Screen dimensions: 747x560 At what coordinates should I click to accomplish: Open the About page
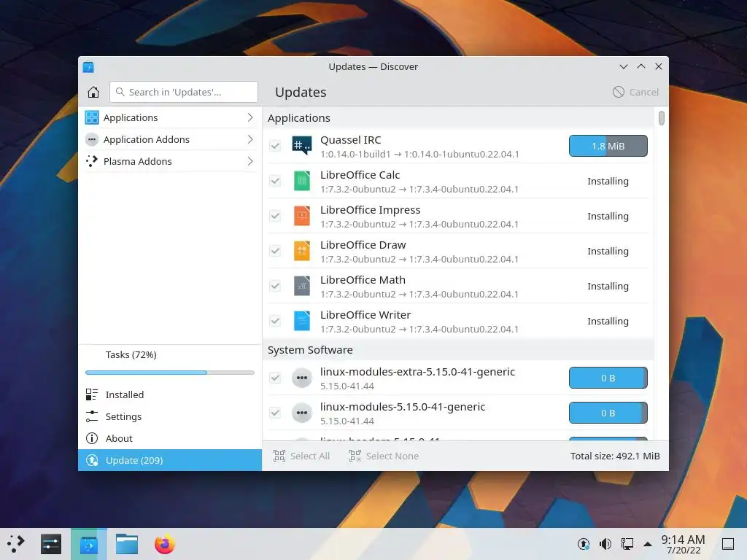[170, 438]
